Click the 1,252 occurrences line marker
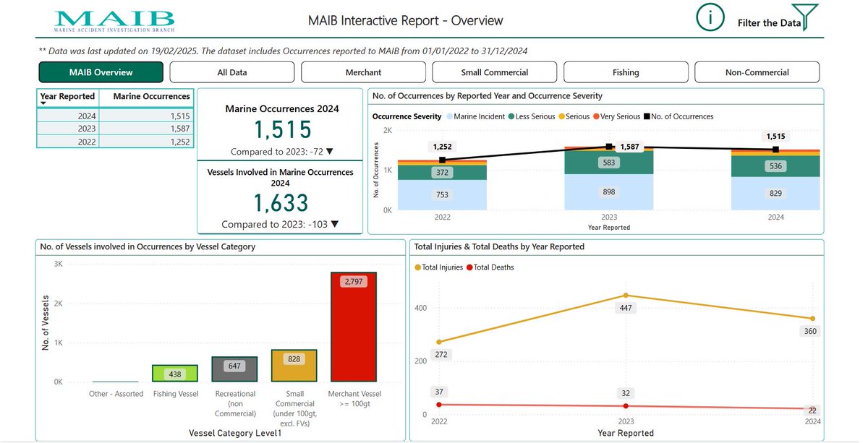 tap(442, 160)
